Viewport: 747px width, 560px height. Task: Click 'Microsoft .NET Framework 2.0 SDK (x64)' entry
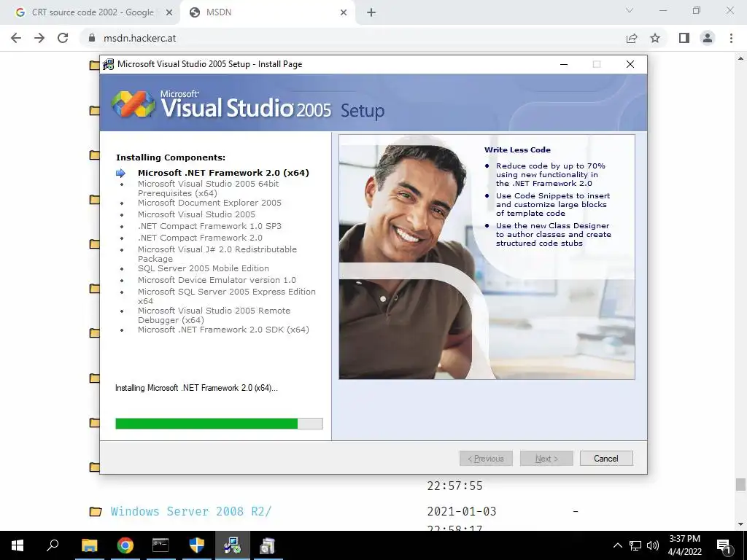click(223, 330)
